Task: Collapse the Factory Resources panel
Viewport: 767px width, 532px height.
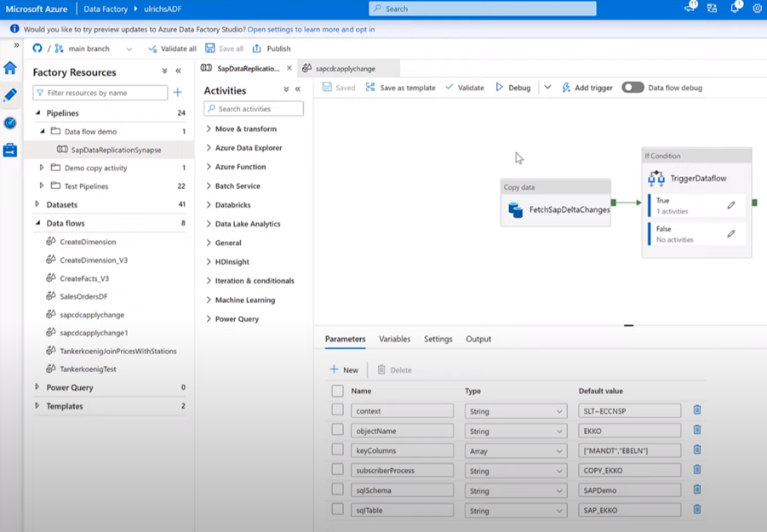Action: 179,71
